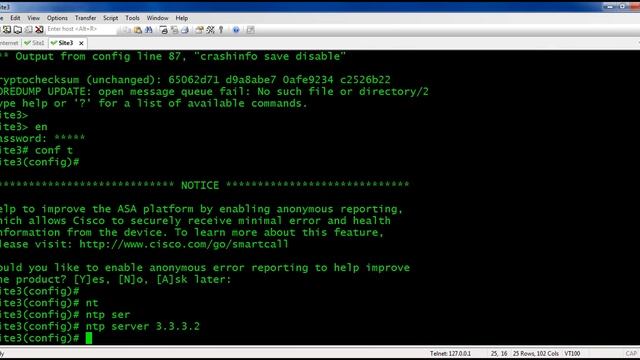Click the Cryptochecksum line in terminal

(196, 80)
